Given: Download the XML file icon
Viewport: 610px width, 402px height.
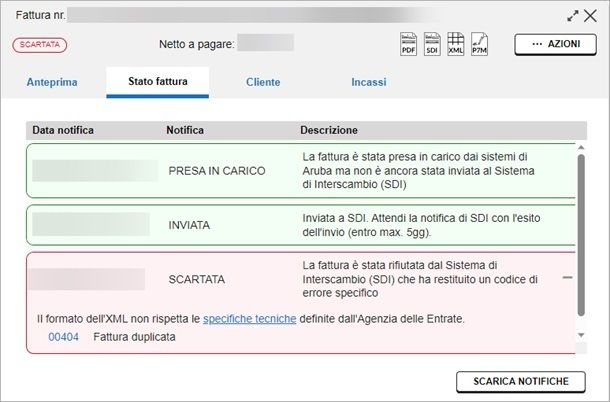Looking at the screenshot, I should (x=456, y=44).
